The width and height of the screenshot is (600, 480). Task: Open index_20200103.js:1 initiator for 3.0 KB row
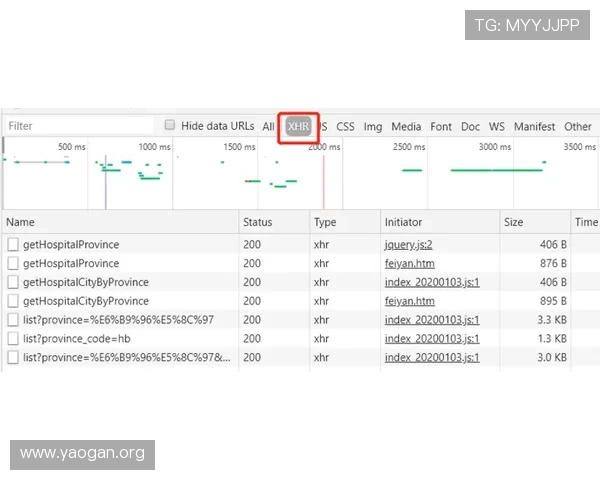[432, 357]
